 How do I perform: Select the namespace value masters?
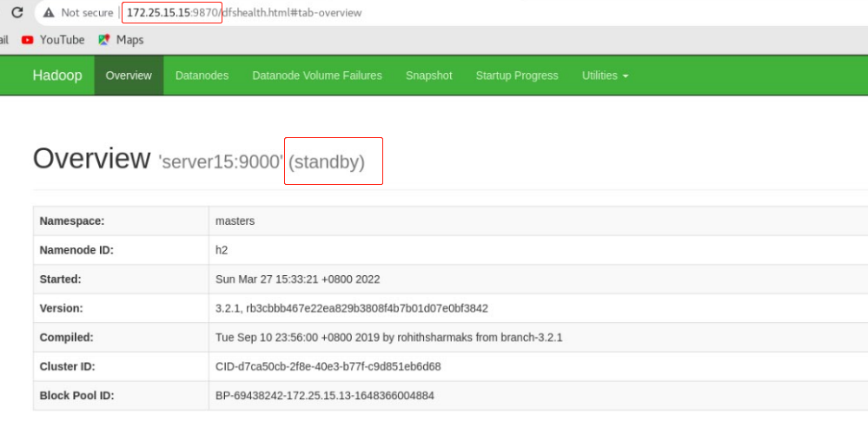235,220
